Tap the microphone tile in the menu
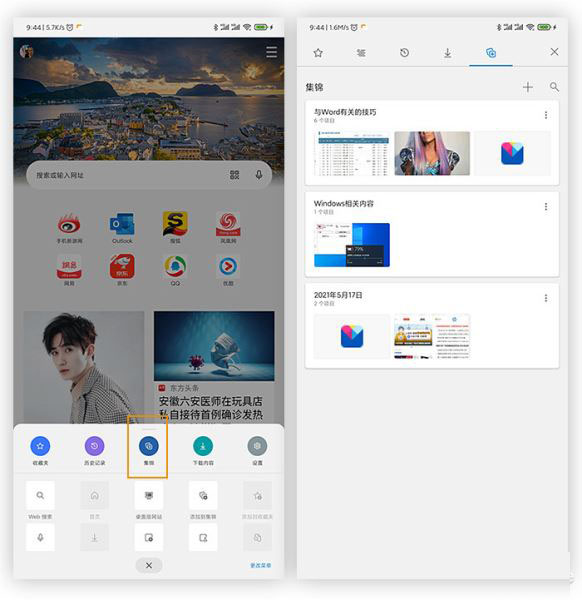Screen dimensions: 582x600 (x=40, y=538)
